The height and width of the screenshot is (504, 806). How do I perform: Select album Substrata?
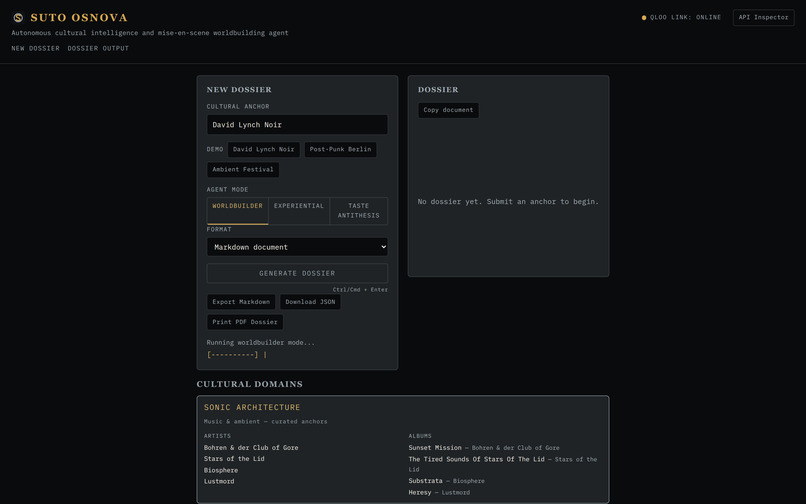point(426,481)
